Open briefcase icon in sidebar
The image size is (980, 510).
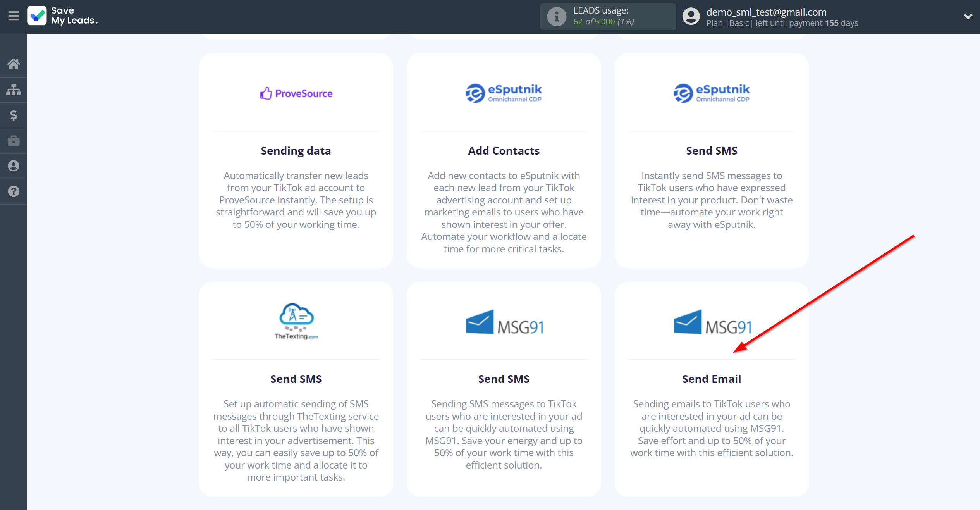click(14, 141)
